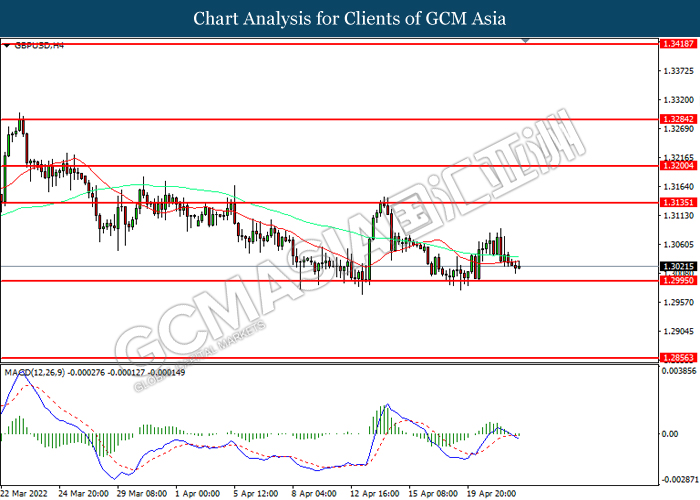This screenshot has height=500, width=700.
Task: Click the 1.31130 price axis value
Action: [679, 216]
